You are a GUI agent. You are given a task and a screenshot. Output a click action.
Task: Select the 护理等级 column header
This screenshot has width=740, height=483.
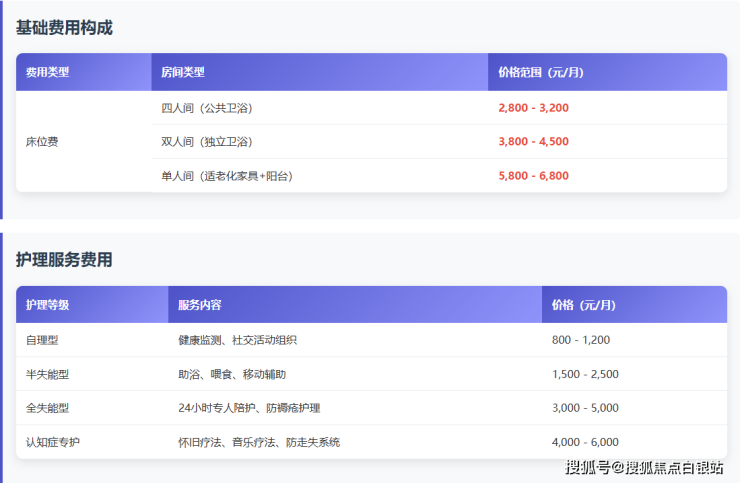[x=47, y=305]
